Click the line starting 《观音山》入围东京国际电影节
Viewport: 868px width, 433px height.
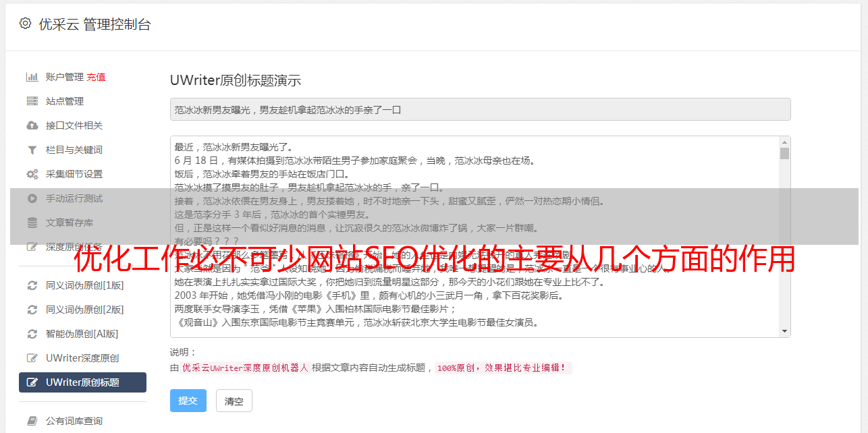(x=356, y=322)
